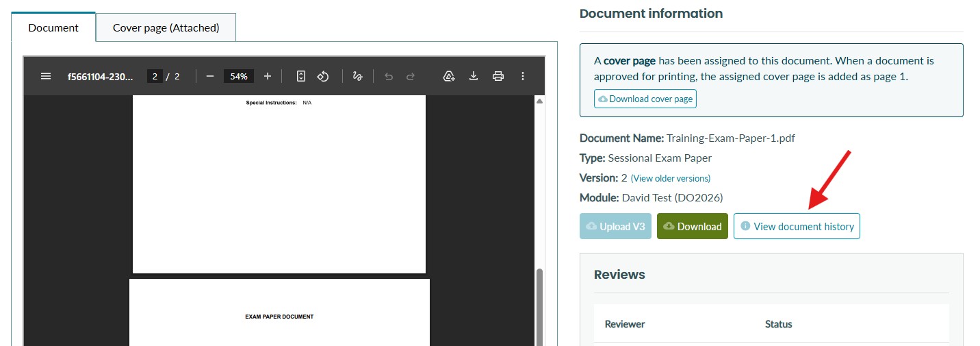
Task: Open the PDF viewer sidebar menu icon
Action: point(46,76)
